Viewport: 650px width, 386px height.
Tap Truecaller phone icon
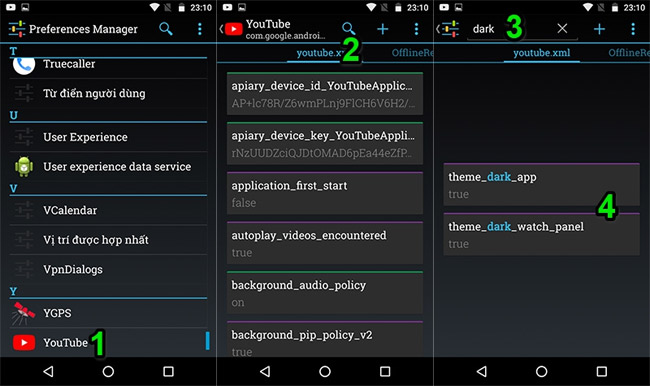[24, 65]
